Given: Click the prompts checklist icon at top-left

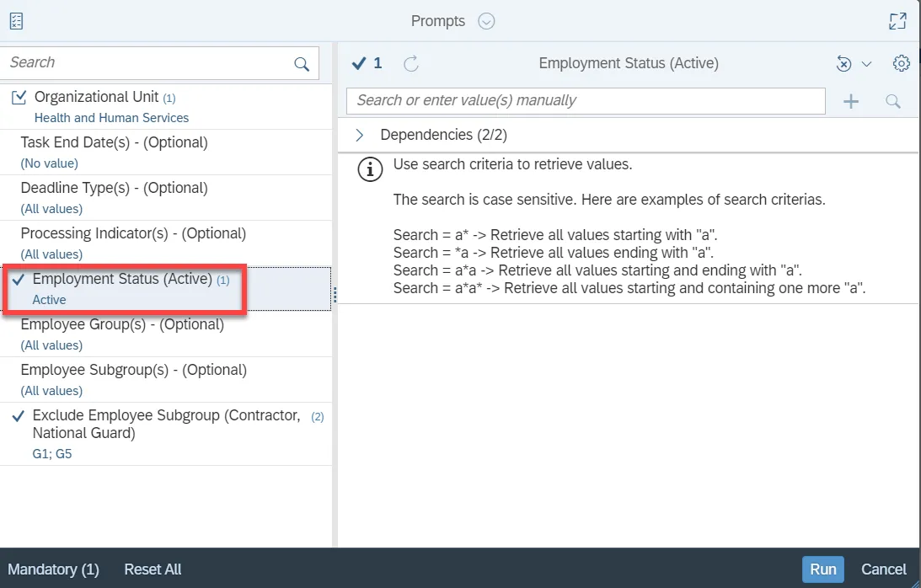Looking at the screenshot, I should click(16, 21).
